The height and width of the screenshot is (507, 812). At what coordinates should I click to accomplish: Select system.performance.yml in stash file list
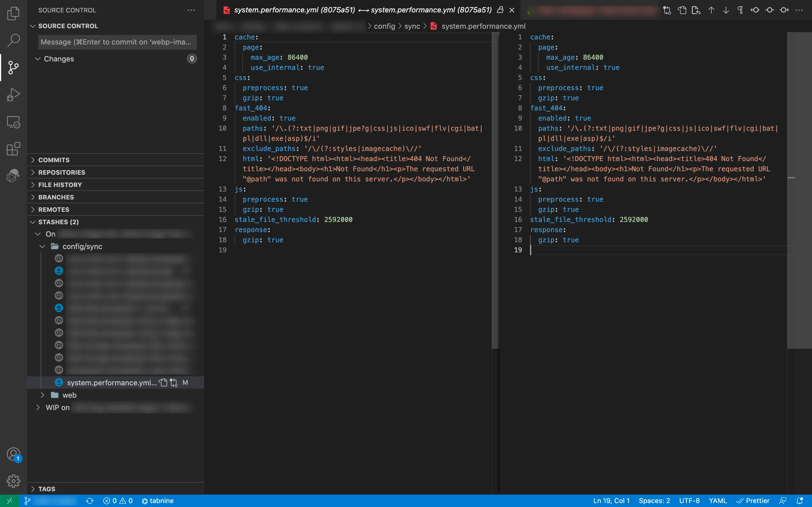(111, 383)
